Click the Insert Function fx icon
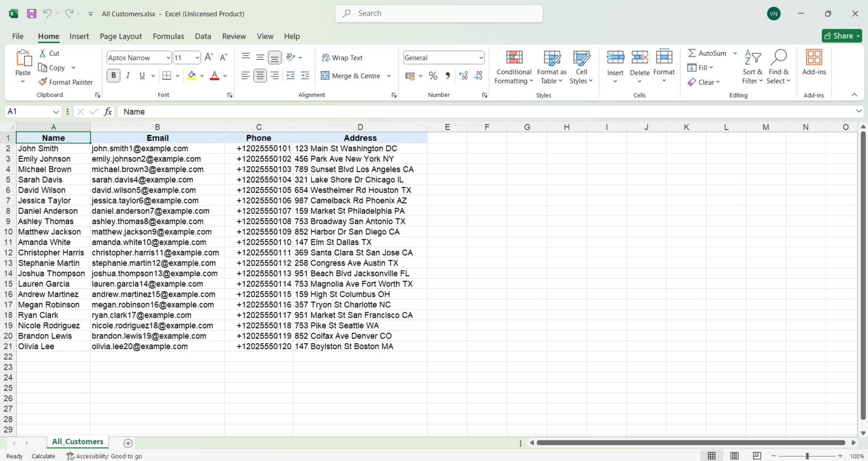The image size is (868, 461). pos(108,111)
